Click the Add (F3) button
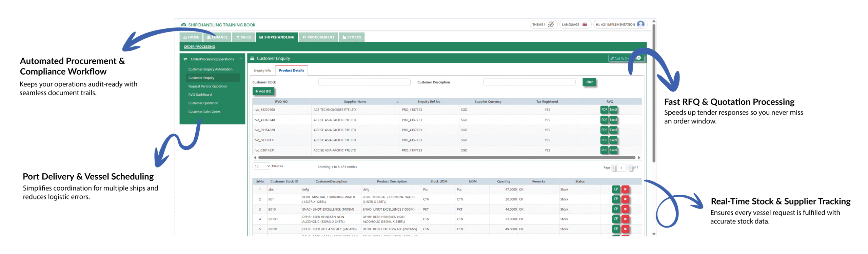Image resolution: width=868 pixels, height=254 pixels. tap(263, 92)
